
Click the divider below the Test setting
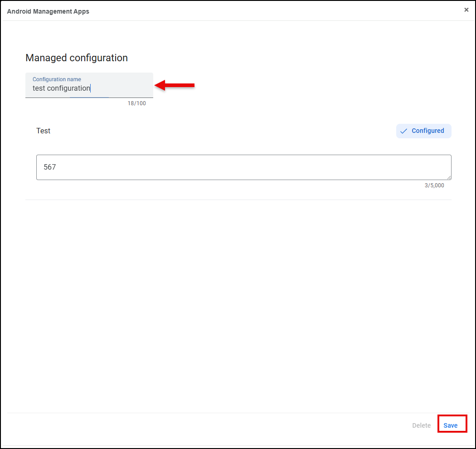pyautogui.click(x=238, y=200)
